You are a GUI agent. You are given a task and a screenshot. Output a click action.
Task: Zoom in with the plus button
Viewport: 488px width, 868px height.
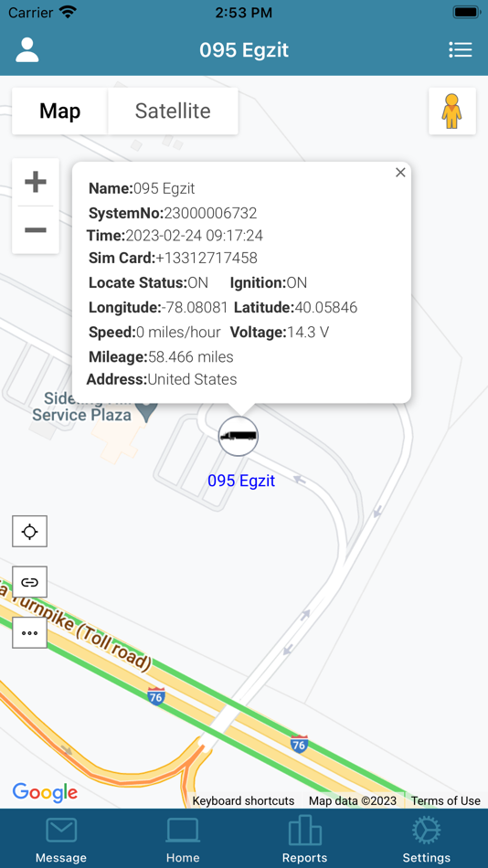tap(36, 182)
